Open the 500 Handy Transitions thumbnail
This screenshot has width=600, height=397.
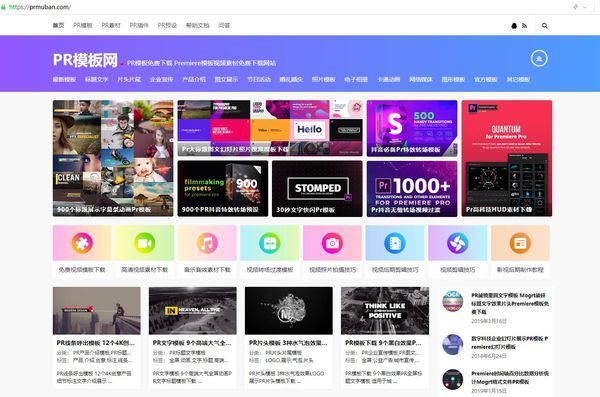(412, 128)
